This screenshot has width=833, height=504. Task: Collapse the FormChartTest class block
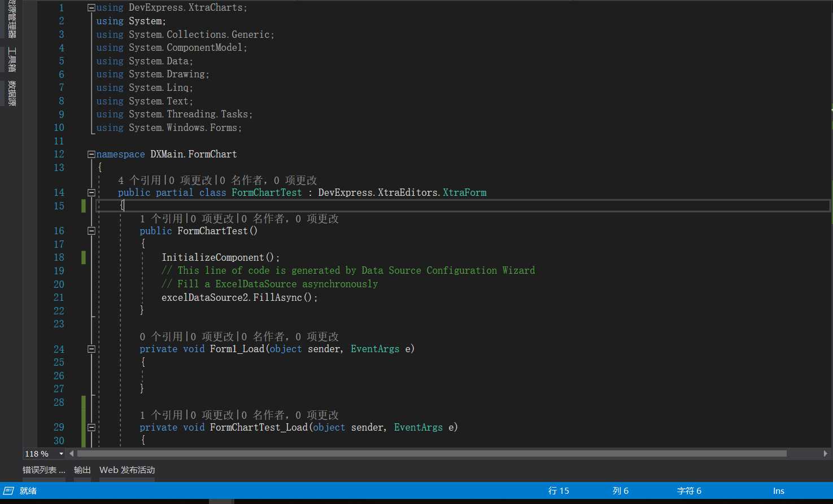[91, 192]
